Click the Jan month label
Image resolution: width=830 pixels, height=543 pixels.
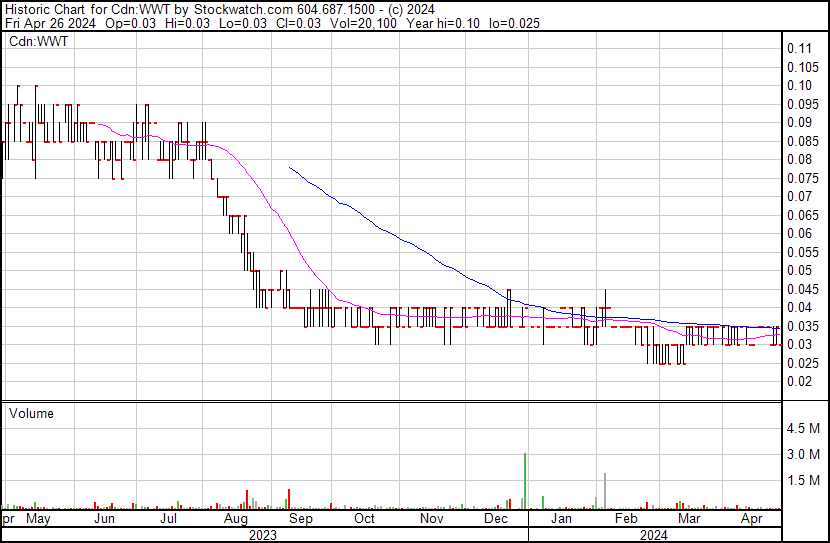(x=561, y=519)
